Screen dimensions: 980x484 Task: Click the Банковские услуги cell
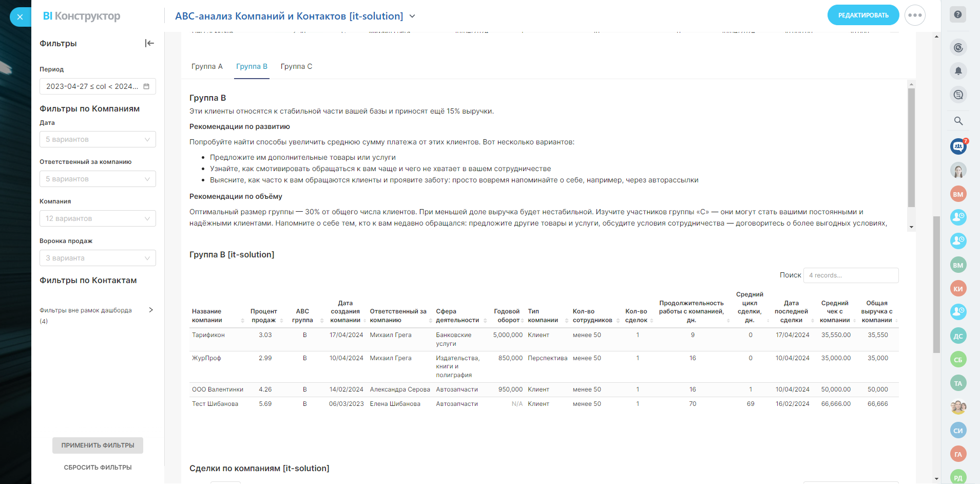click(454, 339)
